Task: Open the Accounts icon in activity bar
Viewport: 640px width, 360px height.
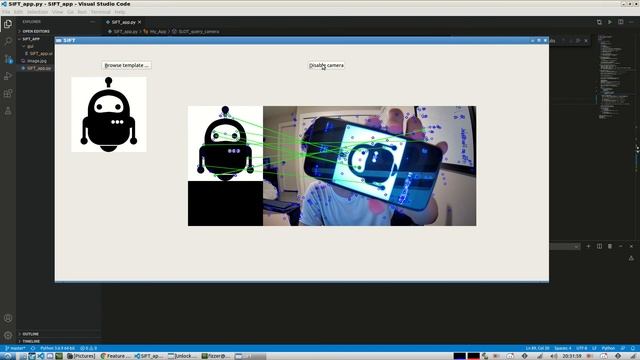Action: click(8, 318)
